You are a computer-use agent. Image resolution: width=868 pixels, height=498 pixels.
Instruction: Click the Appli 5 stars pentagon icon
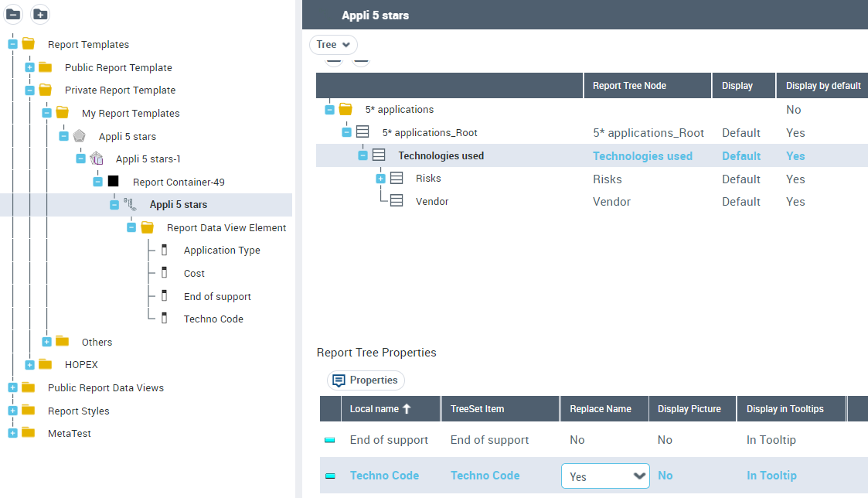(x=80, y=136)
